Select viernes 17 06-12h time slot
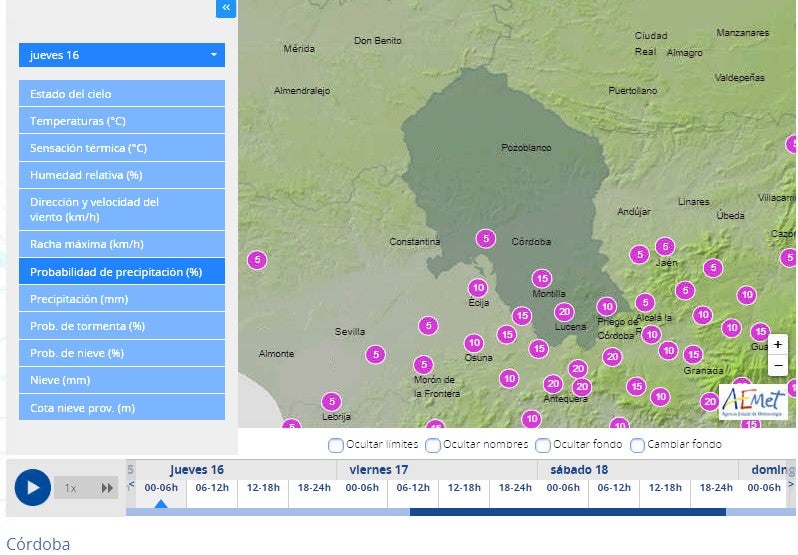The width and height of the screenshot is (798, 555). click(413, 488)
